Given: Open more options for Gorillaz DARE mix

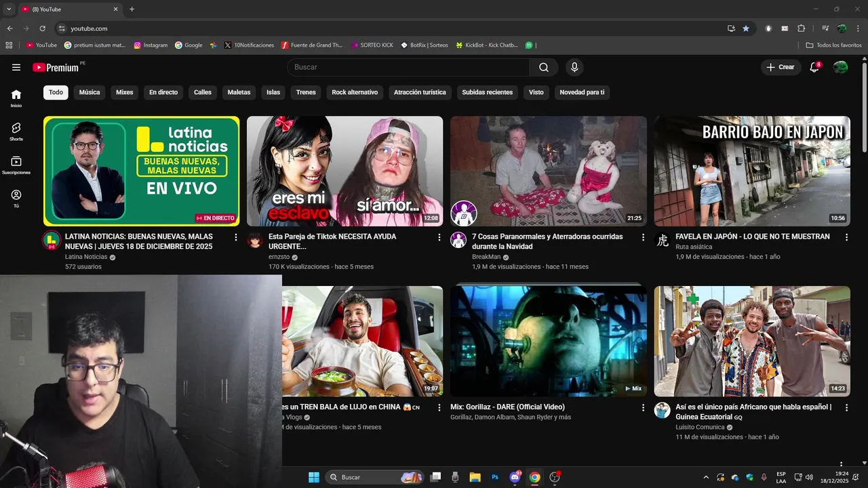Looking at the screenshot, I should 643,407.
